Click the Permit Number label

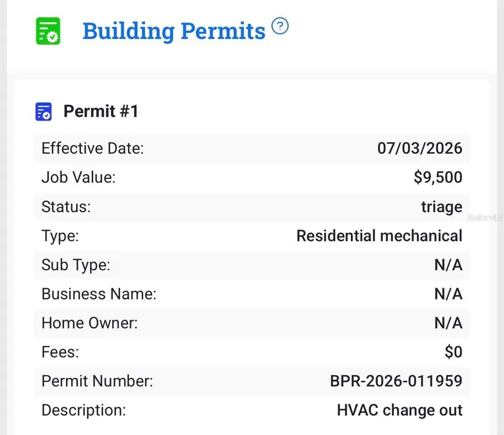tap(97, 381)
